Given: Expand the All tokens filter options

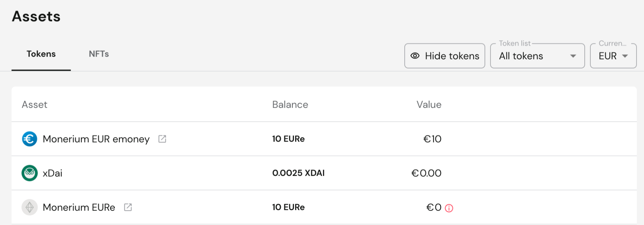Looking at the screenshot, I should 573,56.
